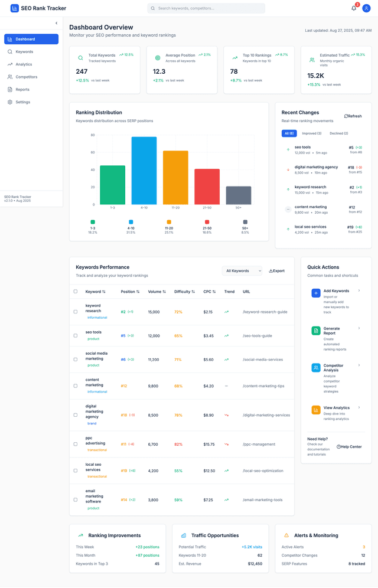
Task: Click the Competitor Analysis people icon
Action: pos(316,367)
